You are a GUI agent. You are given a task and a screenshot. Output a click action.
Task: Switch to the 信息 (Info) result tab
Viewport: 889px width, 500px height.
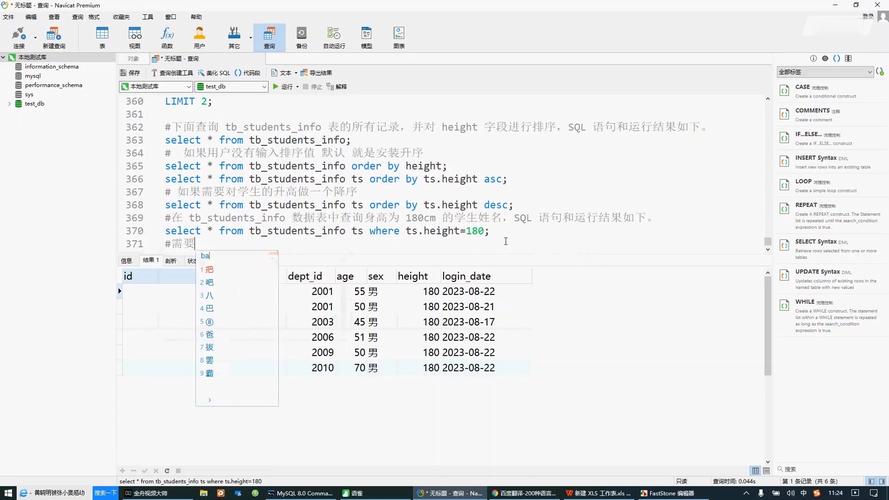point(126,260)
